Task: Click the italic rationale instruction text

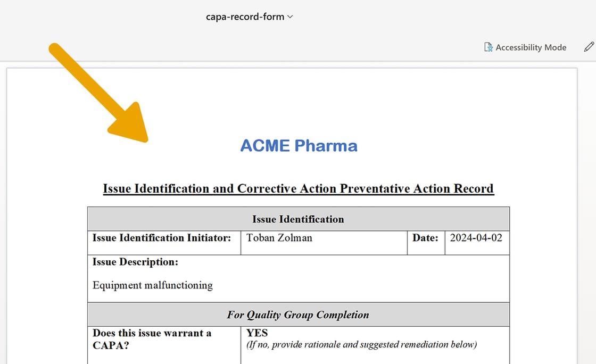Action: [x=361, y=345]
